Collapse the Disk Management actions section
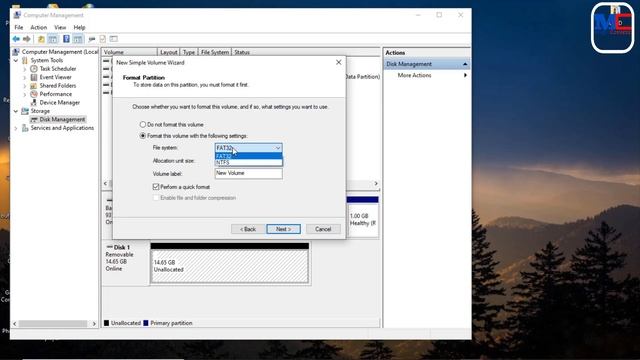 pos(465,64)
